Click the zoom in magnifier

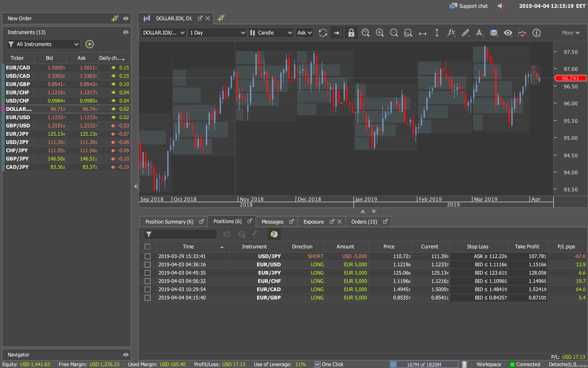click(379, 33)
